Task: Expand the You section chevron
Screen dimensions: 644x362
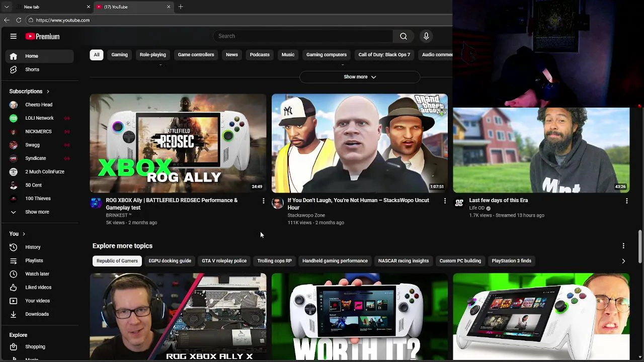Action: pyautogui.click(x=24, y=234)
